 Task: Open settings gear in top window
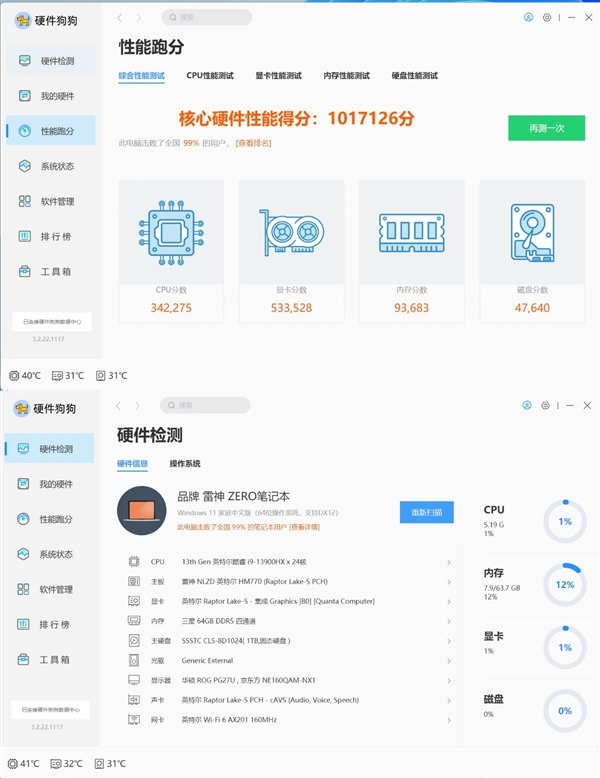[x=547, y=17]
